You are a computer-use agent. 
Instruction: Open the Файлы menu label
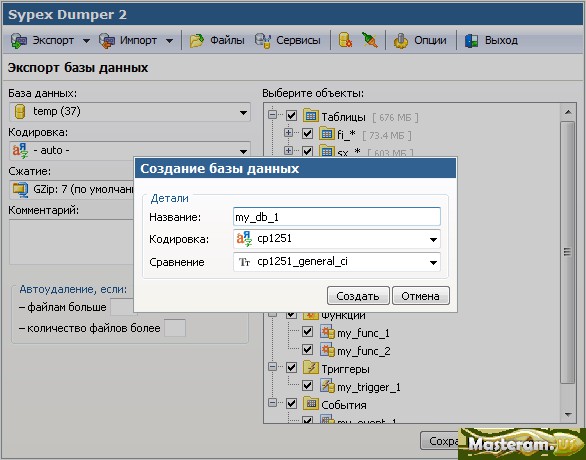point(227,40)
